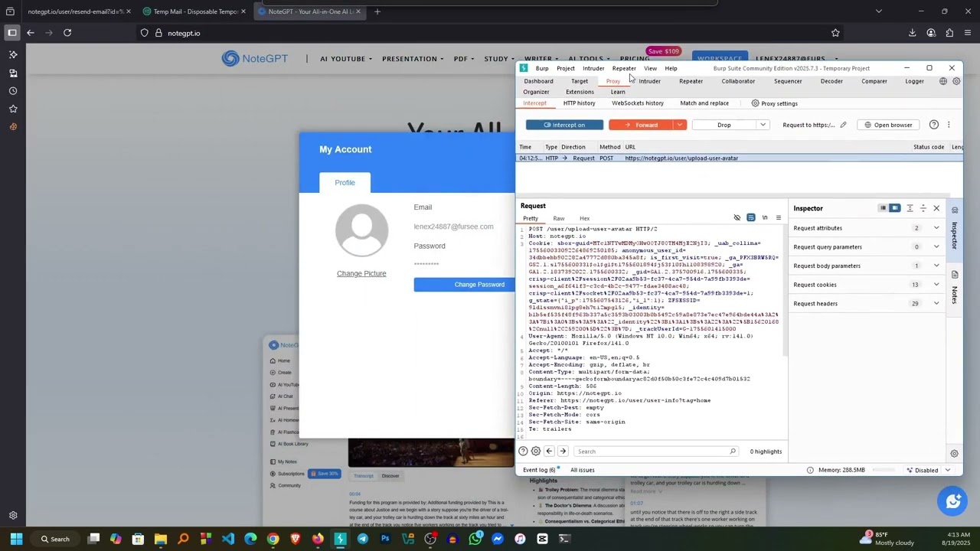Open the Drop button dropdown arrow

point(763,125)
